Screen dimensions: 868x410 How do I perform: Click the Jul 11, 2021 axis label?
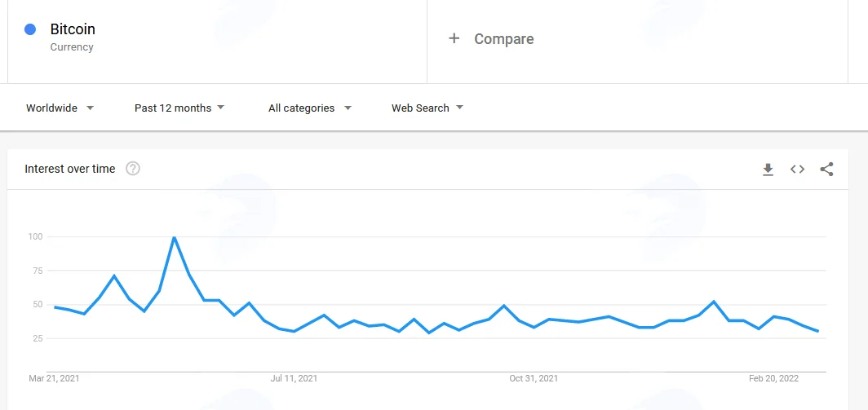294,378
